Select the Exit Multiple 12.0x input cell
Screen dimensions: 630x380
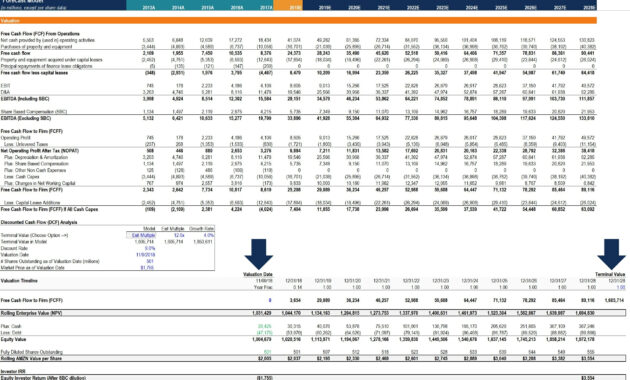179,235
